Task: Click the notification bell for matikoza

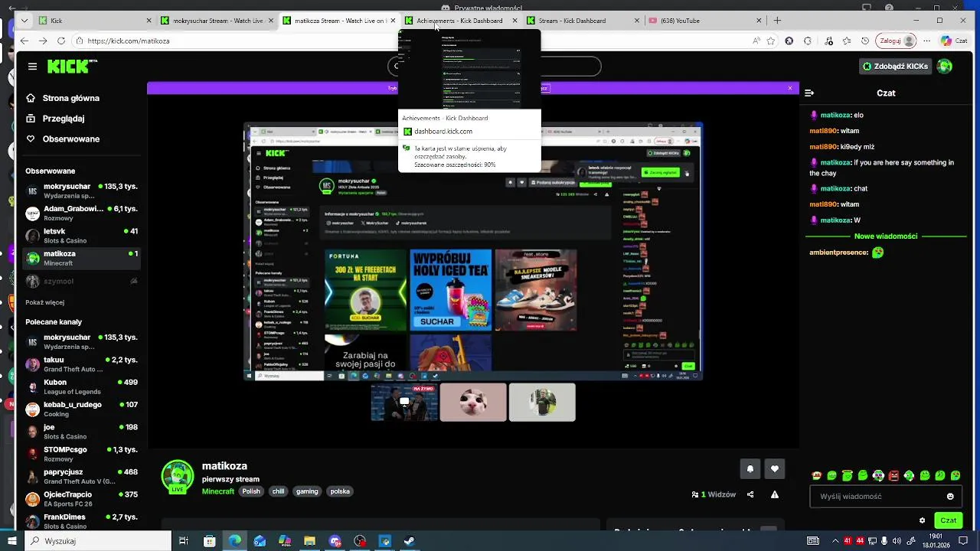Action: pyautogui.click(x=750, y=469)
